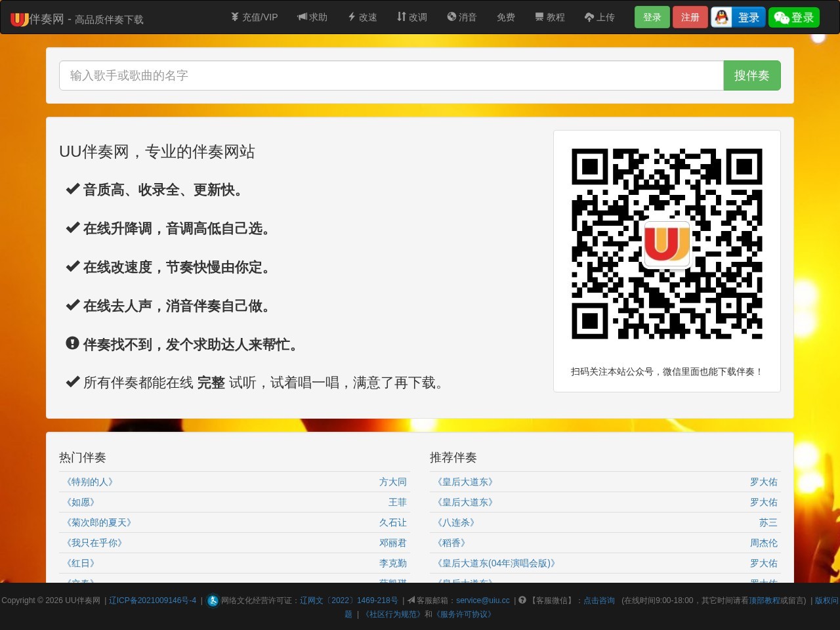Open artist 久石让

pos(393,522)
